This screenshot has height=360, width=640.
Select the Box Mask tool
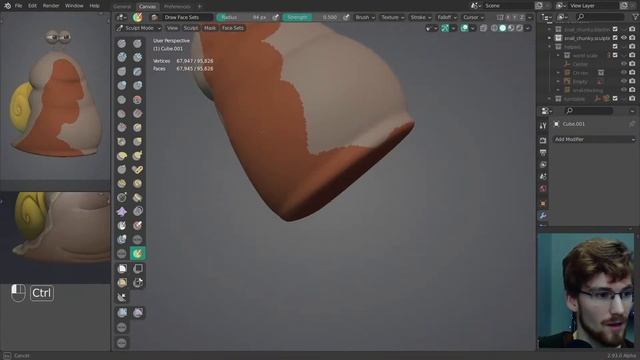pyautogui.click(x=122, y=269)
